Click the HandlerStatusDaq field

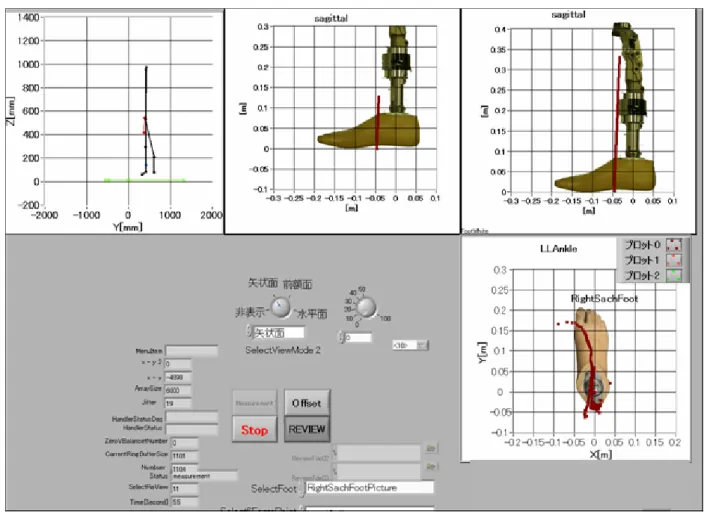click(192, 417)
